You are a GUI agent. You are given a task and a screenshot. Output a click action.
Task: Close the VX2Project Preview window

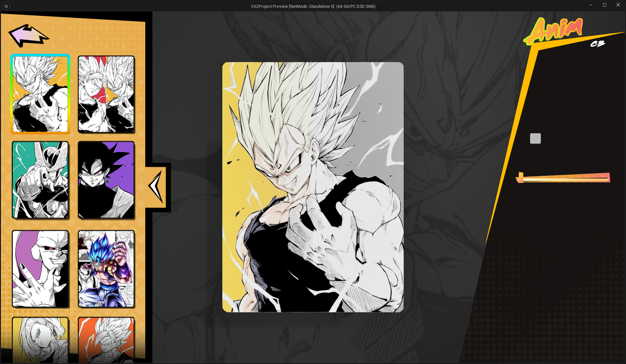tap(618, 5)
